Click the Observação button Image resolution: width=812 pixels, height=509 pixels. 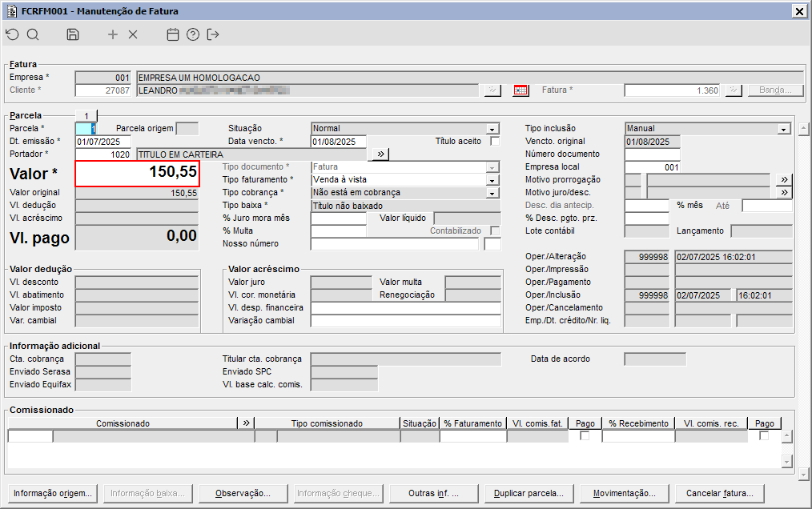tap(243, 494)
